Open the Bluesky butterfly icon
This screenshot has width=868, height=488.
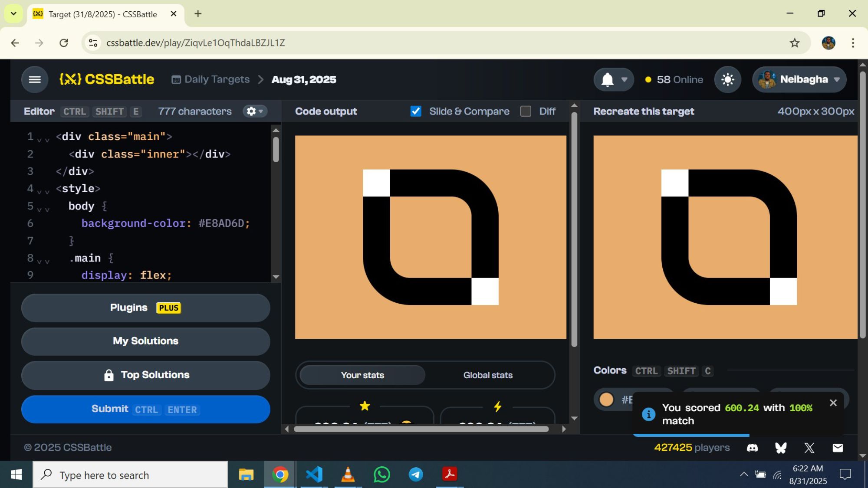click(x=781, y=448)
